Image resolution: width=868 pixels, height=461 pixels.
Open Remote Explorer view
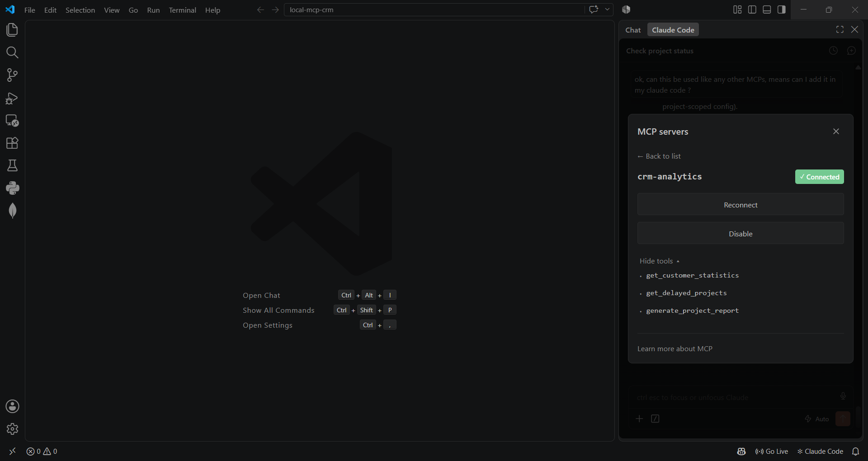pos(12,121)
